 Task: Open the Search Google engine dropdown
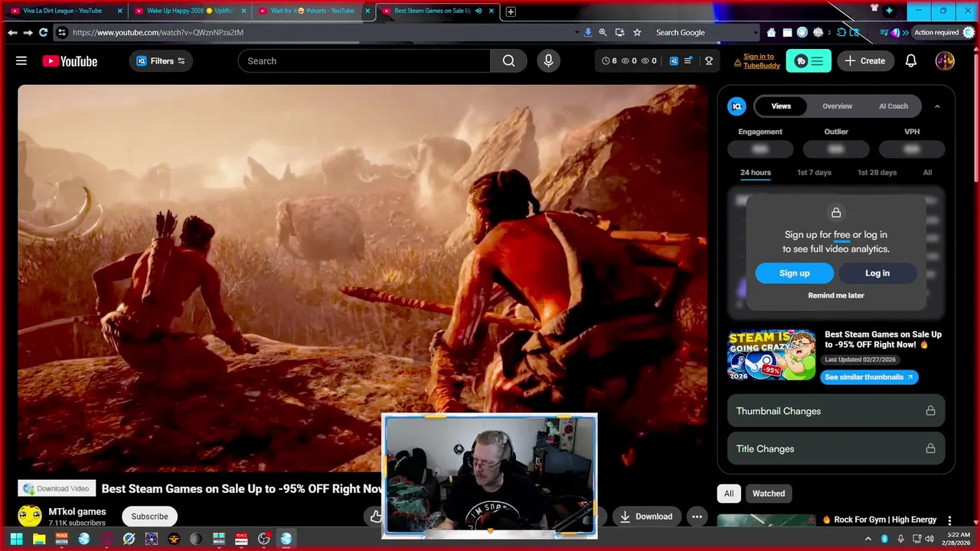756,32
